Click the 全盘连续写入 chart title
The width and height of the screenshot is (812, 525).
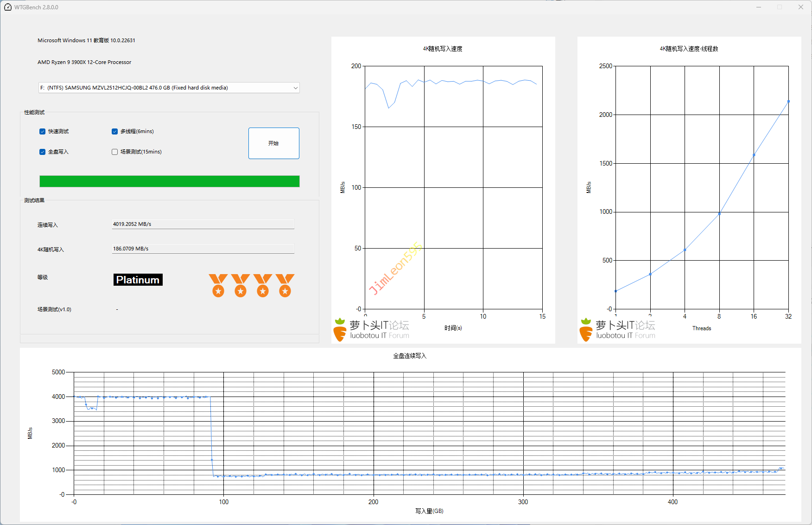pyautogui.click(x=409, y=356)
